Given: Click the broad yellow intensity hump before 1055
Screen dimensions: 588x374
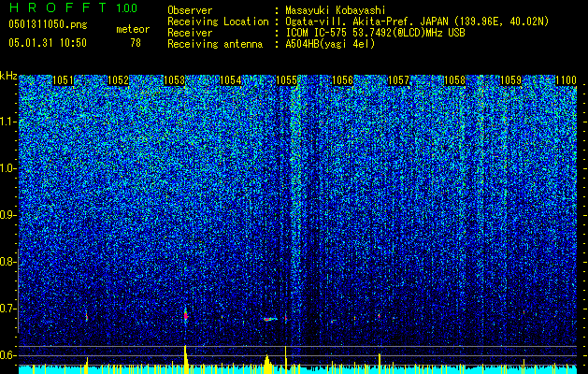Looking at the screenshot, I should [267, 364].
